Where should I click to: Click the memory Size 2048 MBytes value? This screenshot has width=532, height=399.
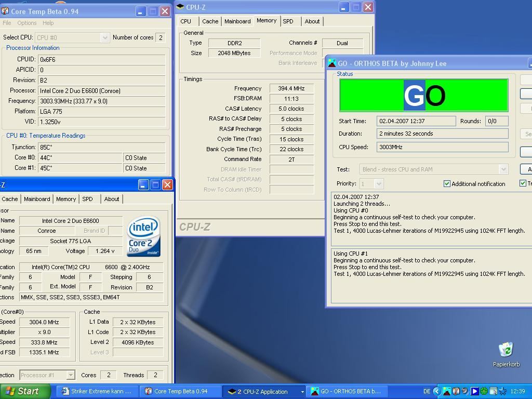[x=234, y=53]
